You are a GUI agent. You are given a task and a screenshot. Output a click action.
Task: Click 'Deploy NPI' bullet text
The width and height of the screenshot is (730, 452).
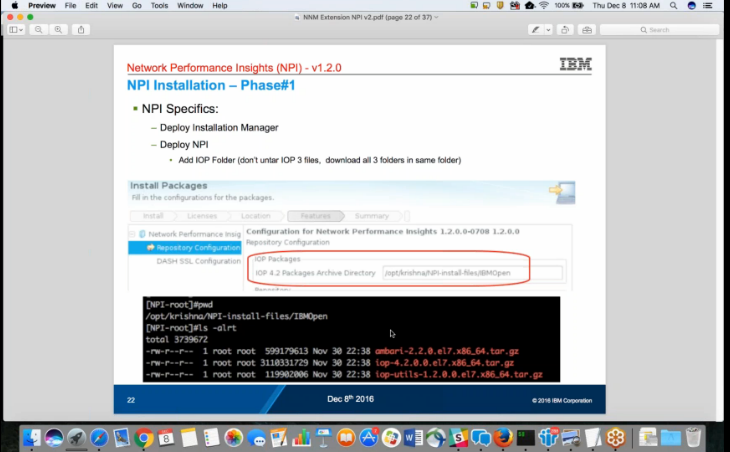(184, 145)
